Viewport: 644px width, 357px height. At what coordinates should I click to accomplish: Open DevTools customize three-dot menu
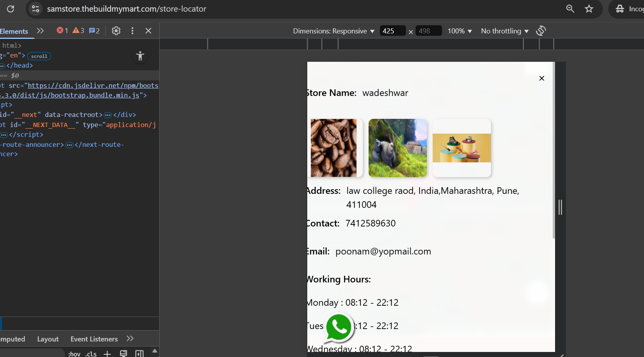(x=132, y=31)
